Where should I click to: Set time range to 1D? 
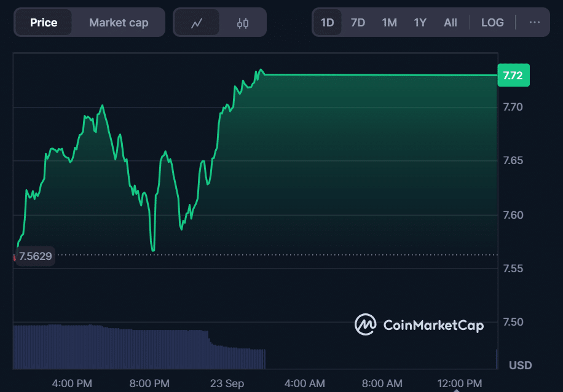pyautogui.click(x=327, y=23)
